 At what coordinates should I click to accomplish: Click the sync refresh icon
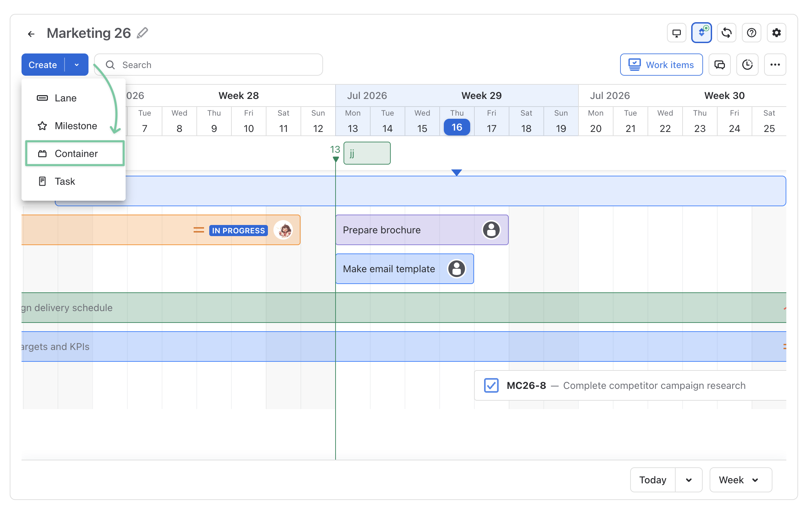(x=726, y=33)
